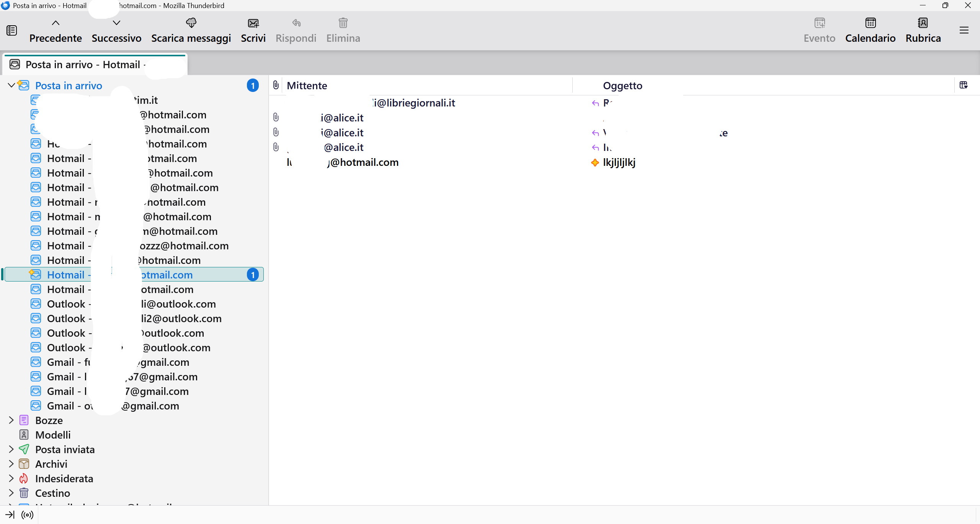Click the Elimina trash button
The height and width of the screenshot is (524, 980).
343,31
